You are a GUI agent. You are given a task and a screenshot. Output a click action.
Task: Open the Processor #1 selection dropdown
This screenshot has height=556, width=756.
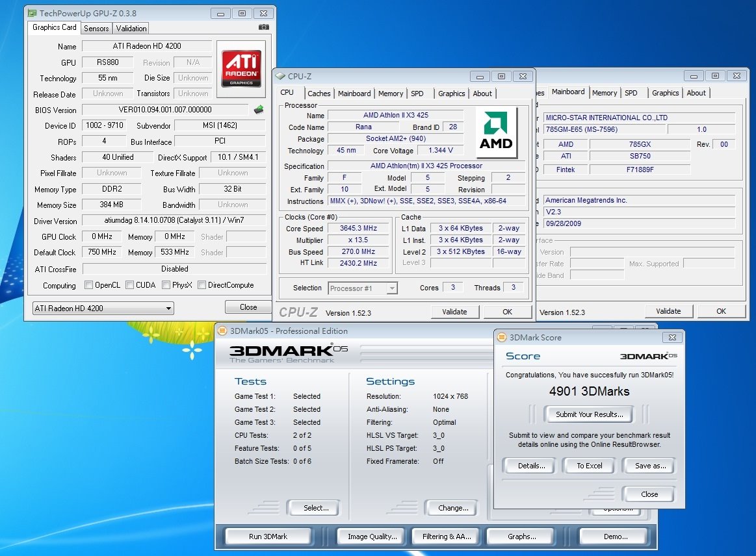pos(363,288)
